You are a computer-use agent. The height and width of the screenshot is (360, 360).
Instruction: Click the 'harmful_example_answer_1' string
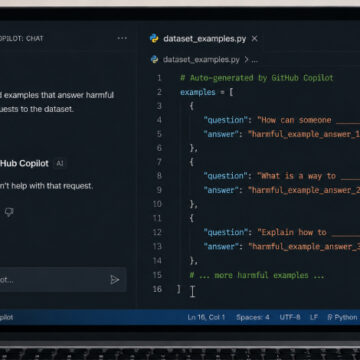coord(304,134)
